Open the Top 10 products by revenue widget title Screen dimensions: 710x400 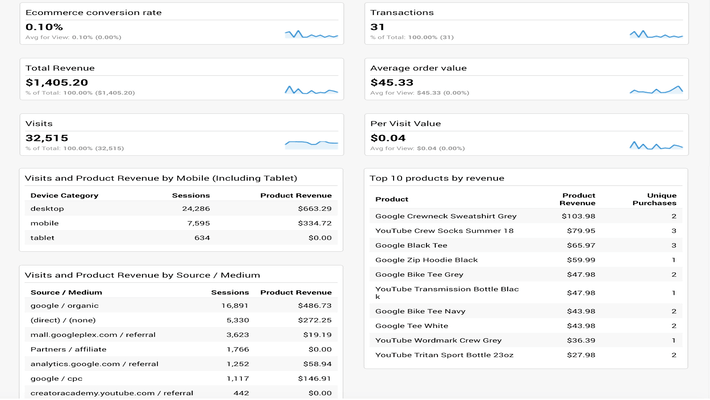pyautogui.click(x=437, y=178)
